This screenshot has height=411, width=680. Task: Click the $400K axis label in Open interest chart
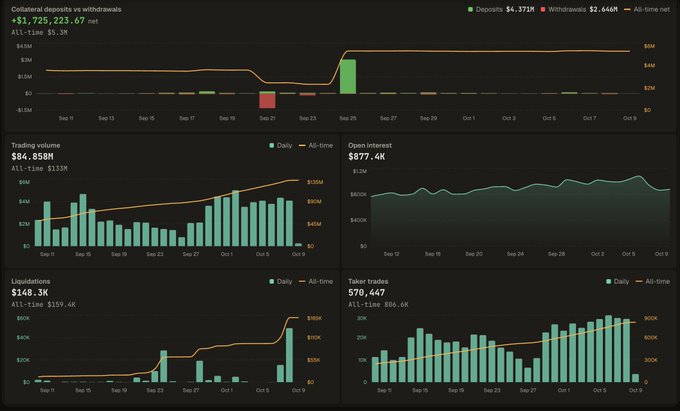[359, 220]
